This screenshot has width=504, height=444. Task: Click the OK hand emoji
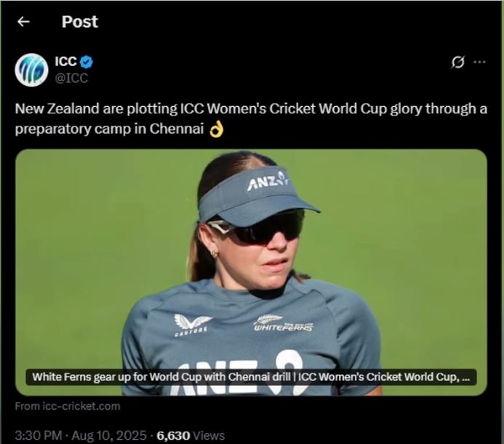point(215,129)
